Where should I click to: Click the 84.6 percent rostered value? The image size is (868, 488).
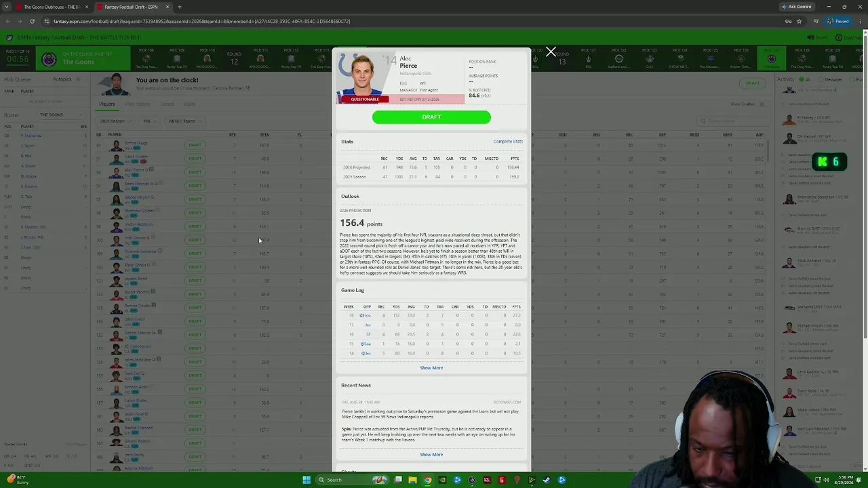[x=474, y=96]
